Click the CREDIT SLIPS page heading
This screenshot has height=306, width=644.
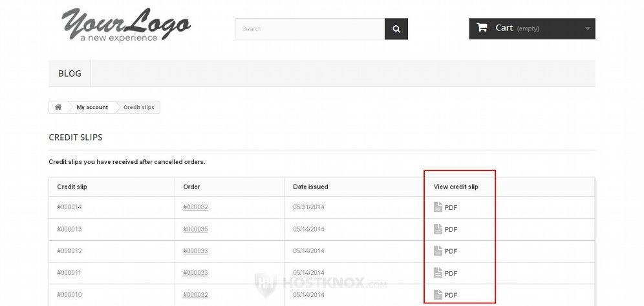click(x=76, y=138)
